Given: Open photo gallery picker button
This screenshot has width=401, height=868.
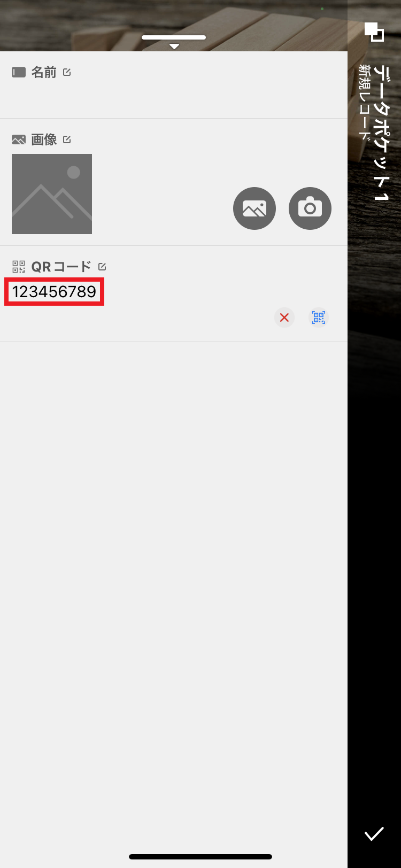Looking at the screenshot, I should pyautogui.click(x=255, y=208).
